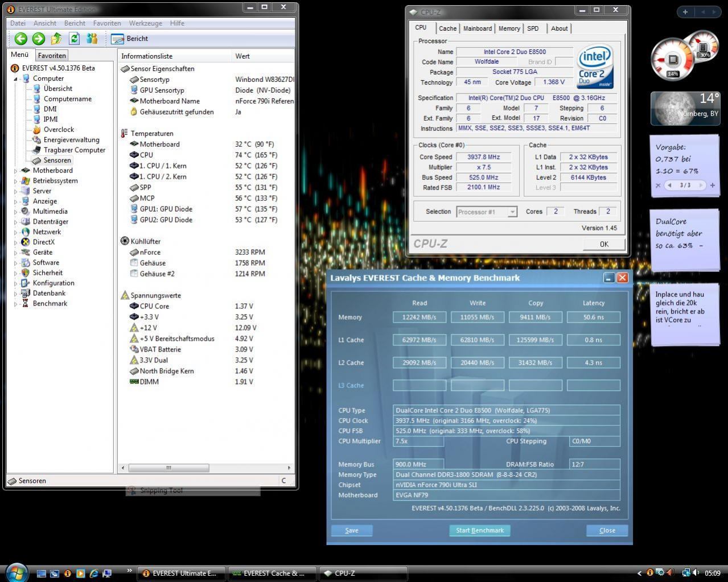Viewport: 728px width, 582px height.
Task: Click the green Forward arrow in EVEREST toolbar
Action: tap(39, 39)
